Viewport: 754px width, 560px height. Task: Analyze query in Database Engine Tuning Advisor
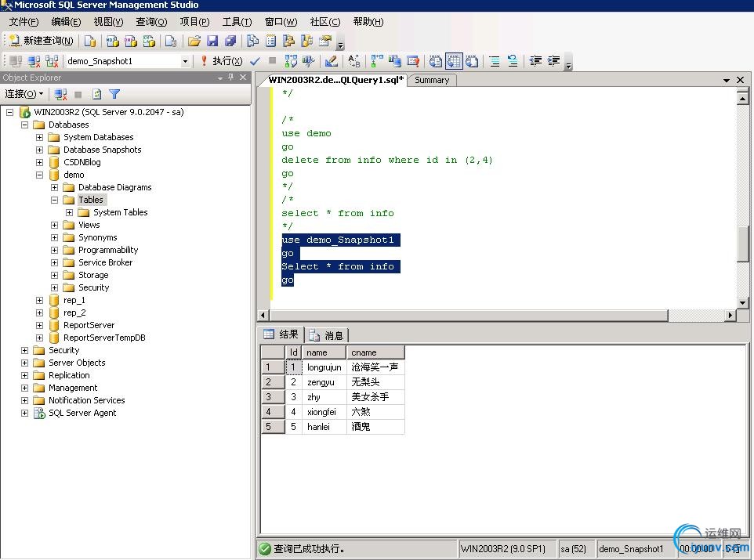(x=309, y=61)
